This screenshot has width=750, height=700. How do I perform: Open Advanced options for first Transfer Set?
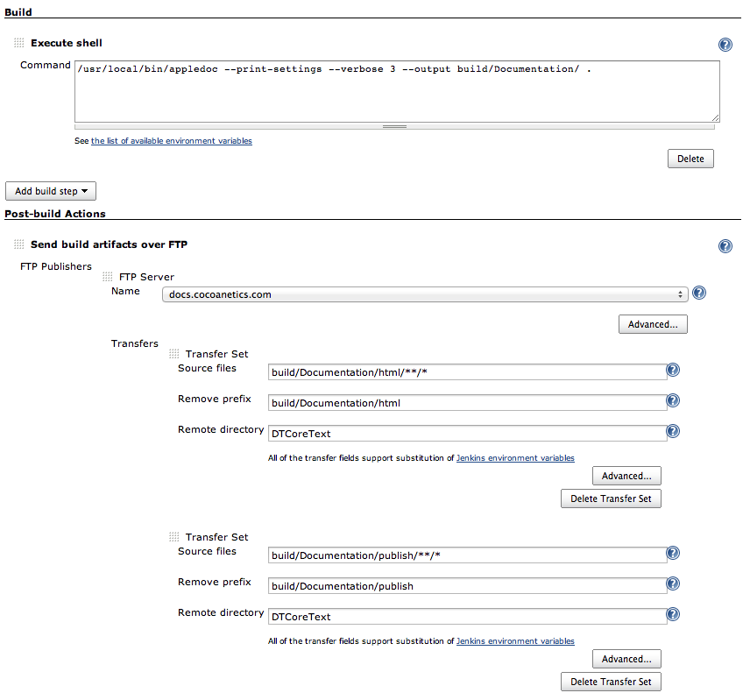click(626, 476)
